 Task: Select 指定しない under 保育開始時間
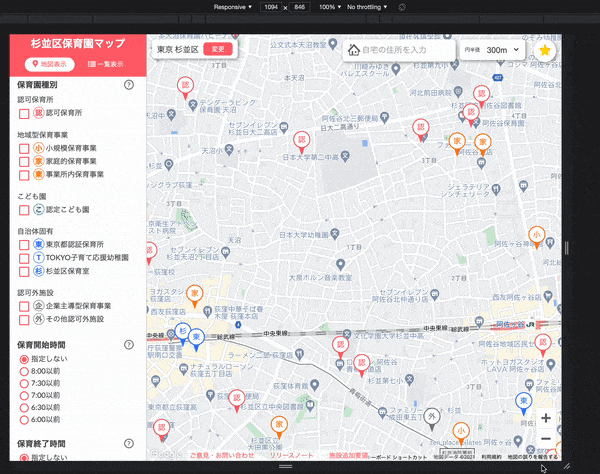tap(24, 359)
